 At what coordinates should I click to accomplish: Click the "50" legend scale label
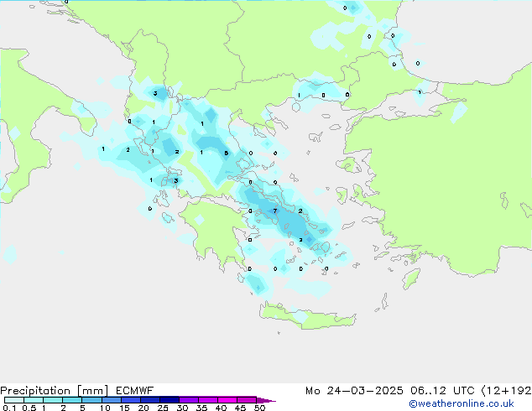(x=259, y=408)
